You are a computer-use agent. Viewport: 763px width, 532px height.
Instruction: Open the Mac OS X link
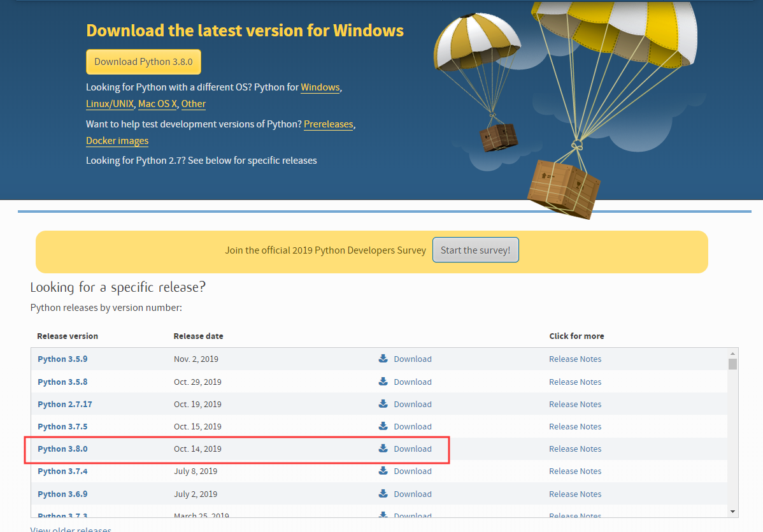coord(157,104)
